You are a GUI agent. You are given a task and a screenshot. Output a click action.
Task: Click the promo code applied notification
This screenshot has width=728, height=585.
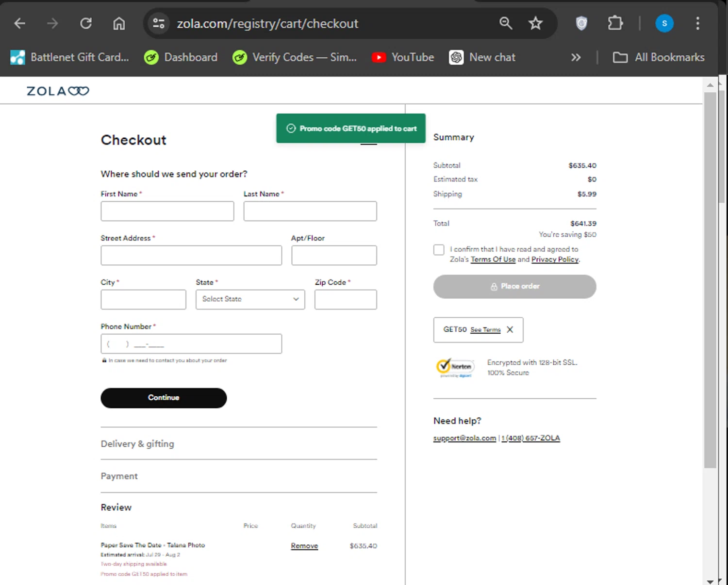(x=351, y=129)
